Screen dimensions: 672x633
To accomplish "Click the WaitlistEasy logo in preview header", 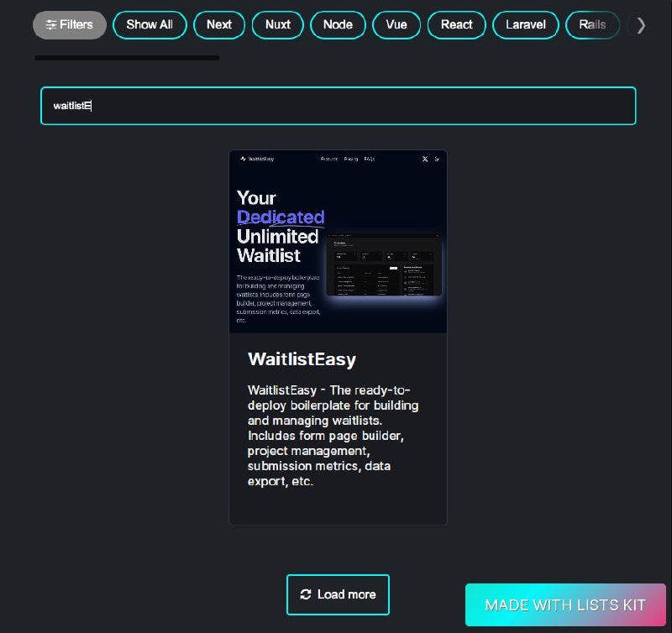I will pos(257,159).
